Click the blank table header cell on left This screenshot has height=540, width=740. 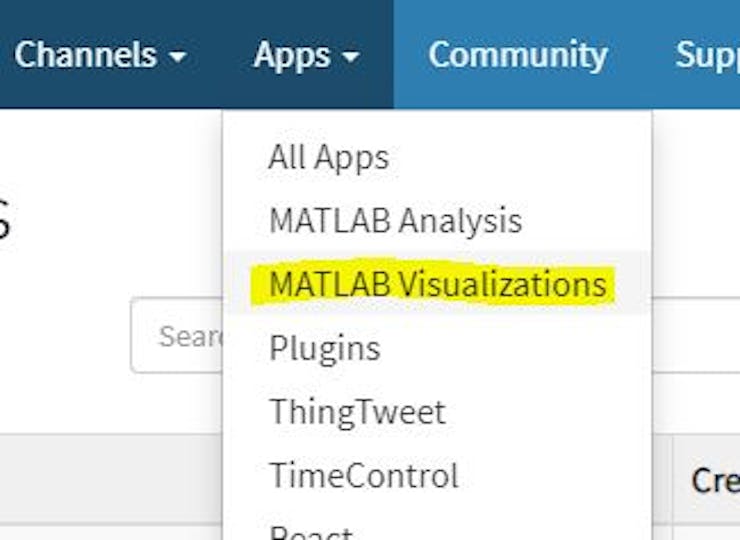click(110, 479)
